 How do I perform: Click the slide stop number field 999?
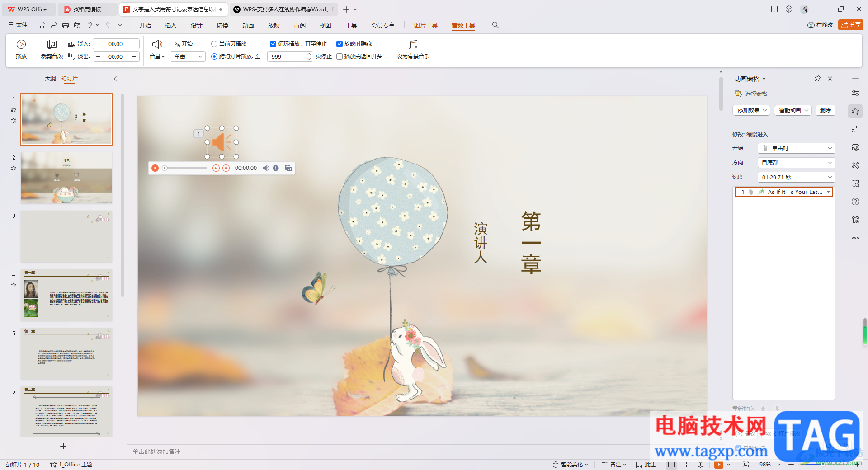point(290,56)
